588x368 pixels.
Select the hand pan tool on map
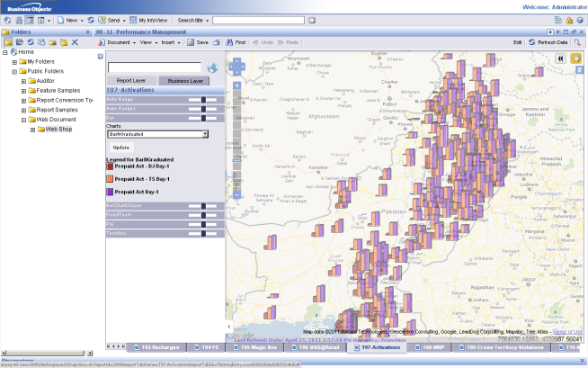(x=576, y=58)
